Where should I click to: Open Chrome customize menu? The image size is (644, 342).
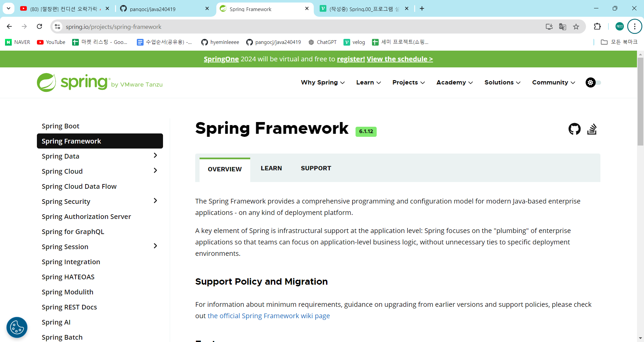coord(635,26)
